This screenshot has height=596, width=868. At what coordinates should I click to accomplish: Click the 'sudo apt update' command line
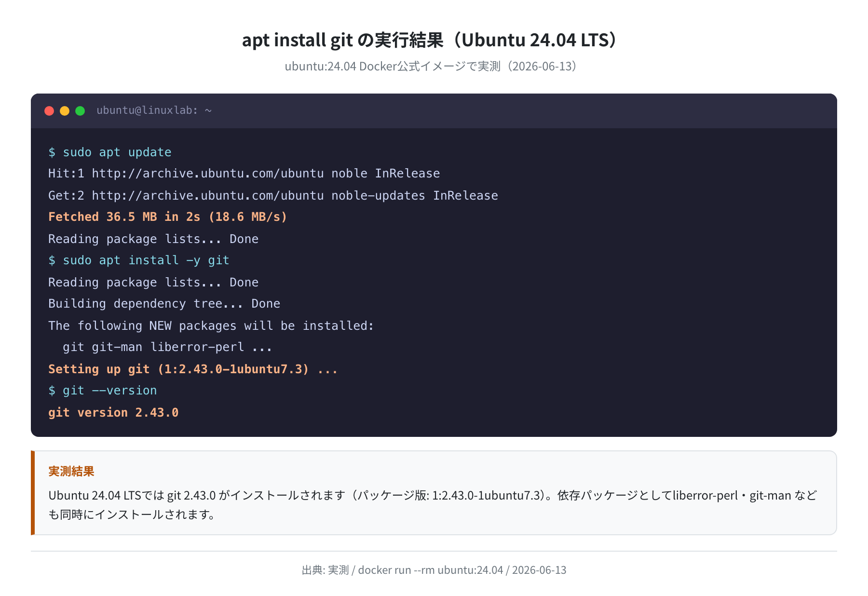110,152
